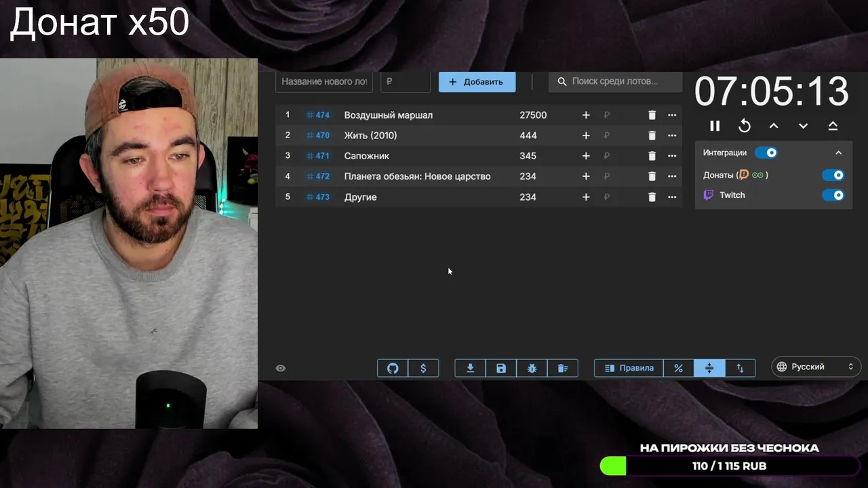The width and height of the screenshot is (868, 488).
Task: Toggle the highlighted compact-view button
Action: [x=709, y=368]
